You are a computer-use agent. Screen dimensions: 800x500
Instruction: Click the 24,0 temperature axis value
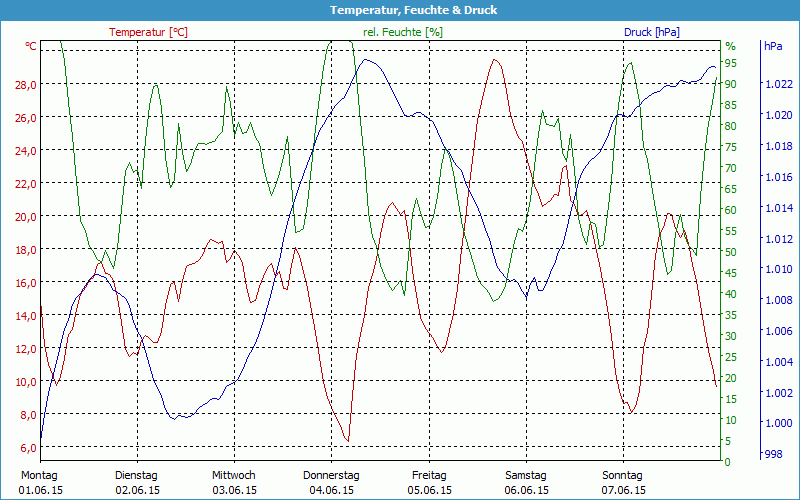pos(26,151)
